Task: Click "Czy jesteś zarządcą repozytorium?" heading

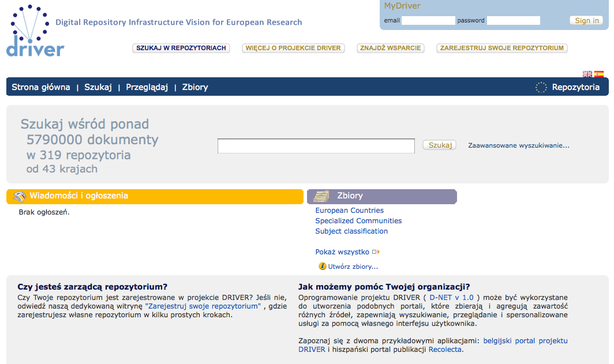Action: tap(92, 287)
